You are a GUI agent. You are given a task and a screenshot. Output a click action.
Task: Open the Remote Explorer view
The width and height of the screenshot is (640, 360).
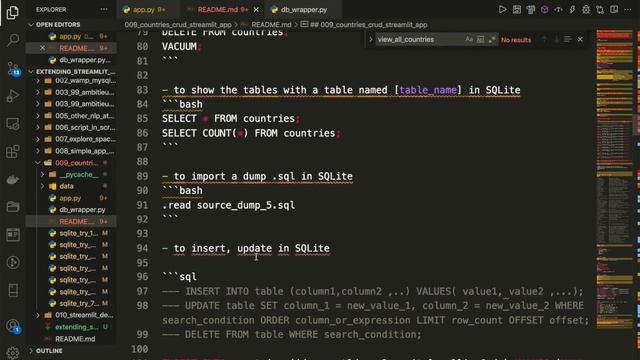coord(13,124)
